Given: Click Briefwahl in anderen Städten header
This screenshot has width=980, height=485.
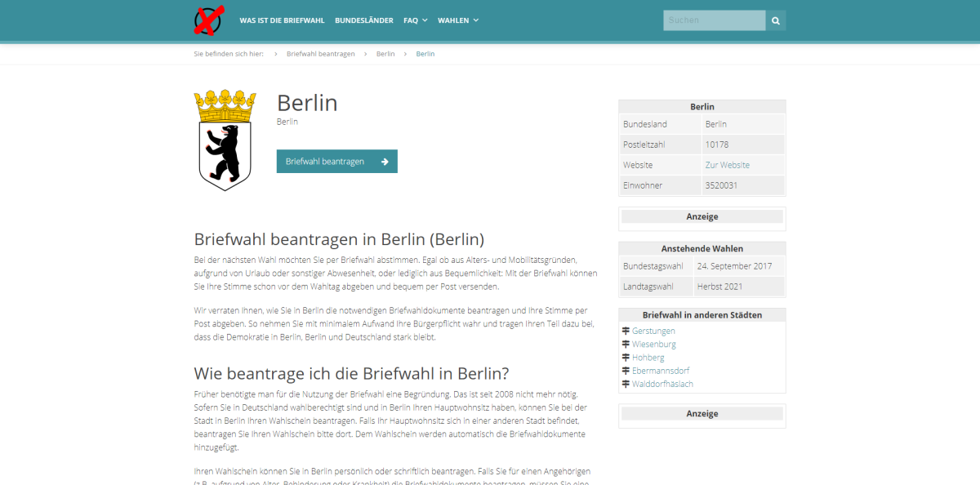Looking at the screenshot, I should [x=702, y=314].
